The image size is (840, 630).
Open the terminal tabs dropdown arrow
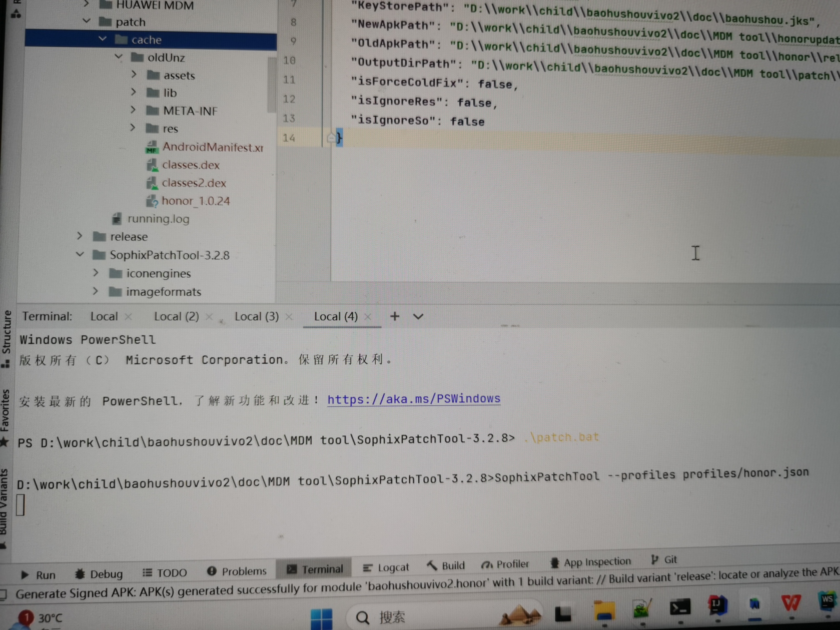pos(418,317)
